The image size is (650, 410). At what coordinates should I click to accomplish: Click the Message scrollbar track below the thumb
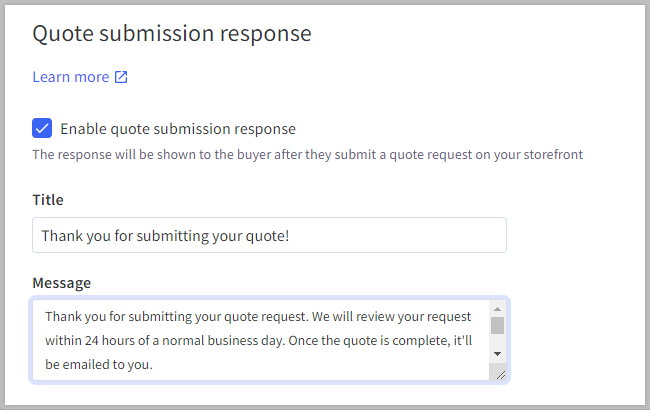pos(497,342)
